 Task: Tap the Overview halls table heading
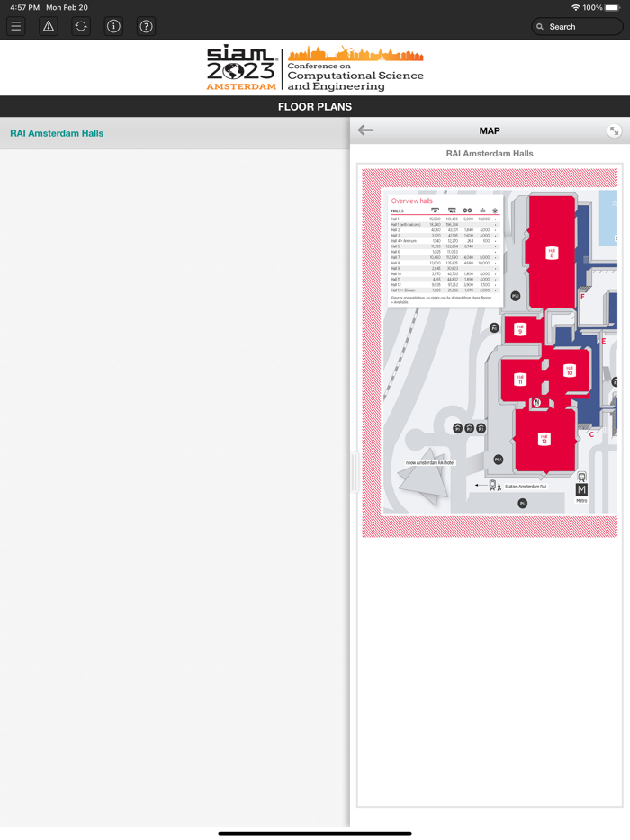click(x=412, y=201)
